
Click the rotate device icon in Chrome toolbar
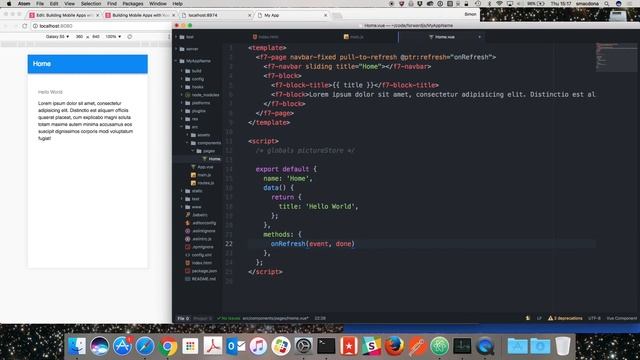129,37
